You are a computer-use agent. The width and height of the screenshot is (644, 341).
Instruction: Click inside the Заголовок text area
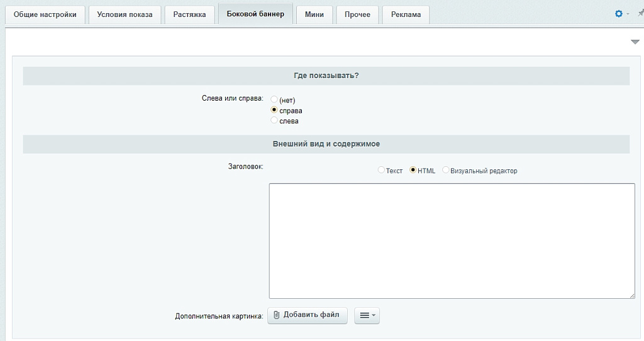pyautogui.click(x=452, y=240)
